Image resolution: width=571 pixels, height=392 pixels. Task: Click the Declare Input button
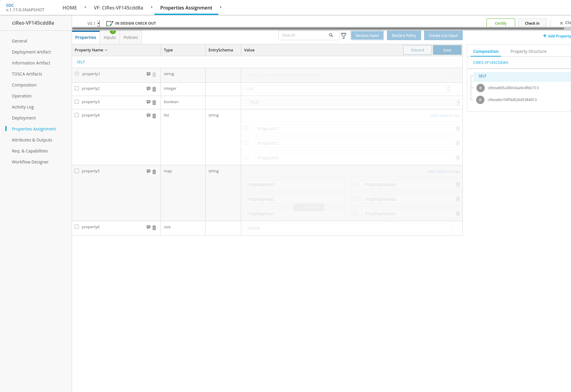tap(367, 35)
